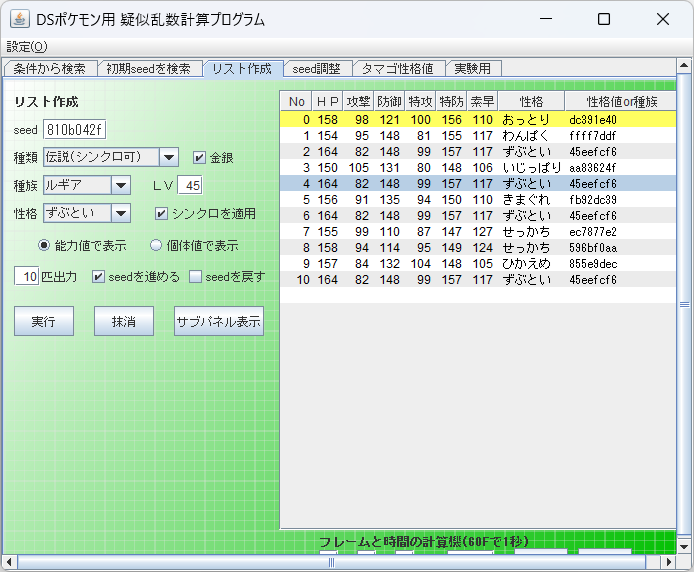Toggle the シンクロを適用 checkbox

[x=161, y=214]
